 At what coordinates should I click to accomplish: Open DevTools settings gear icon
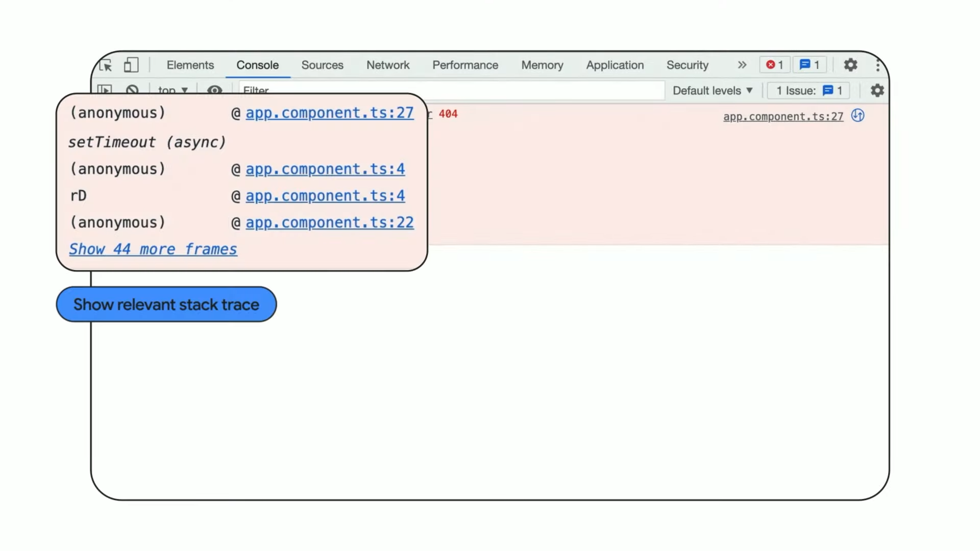pyautogui.click(x=850, y=65)
